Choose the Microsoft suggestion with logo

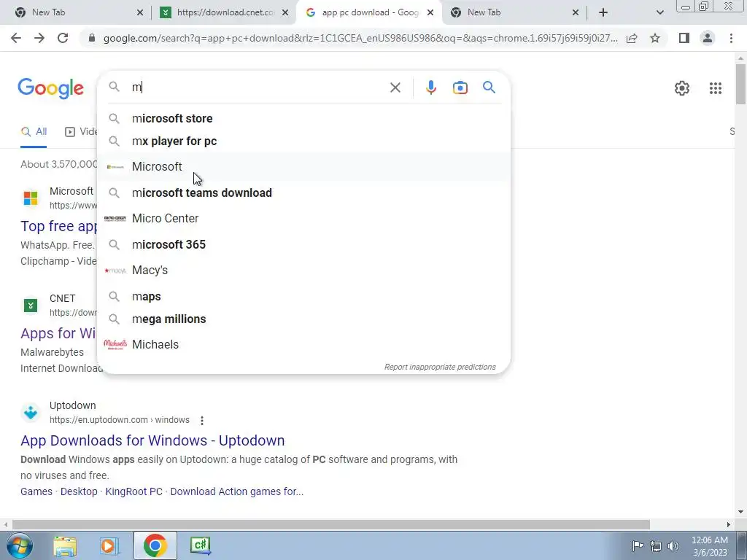pyautogui.click(x=304, y=167)
